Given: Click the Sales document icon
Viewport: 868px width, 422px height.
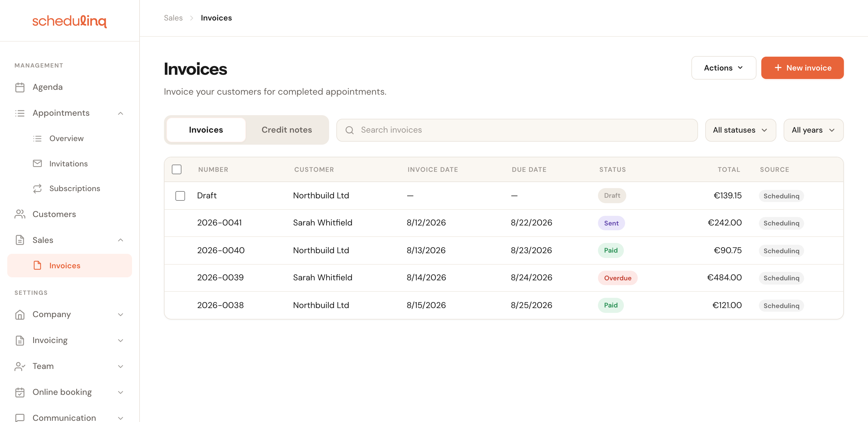Looking at the screenshot, I should [x=20, y=240].
